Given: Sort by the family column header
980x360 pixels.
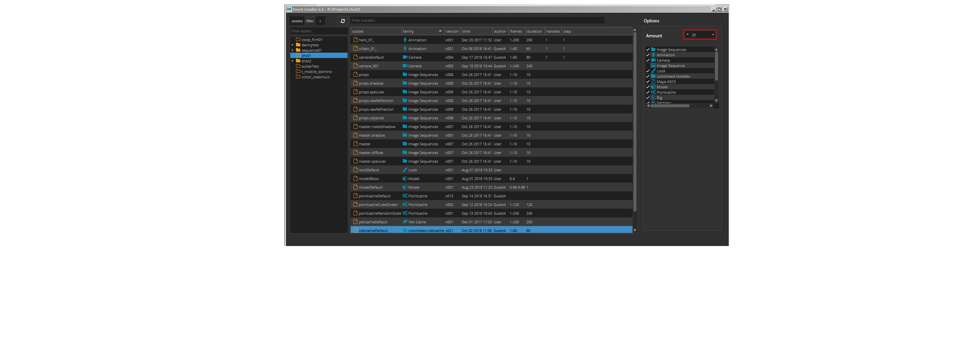Looking at the screenshot, I should (x=423, y=31).
